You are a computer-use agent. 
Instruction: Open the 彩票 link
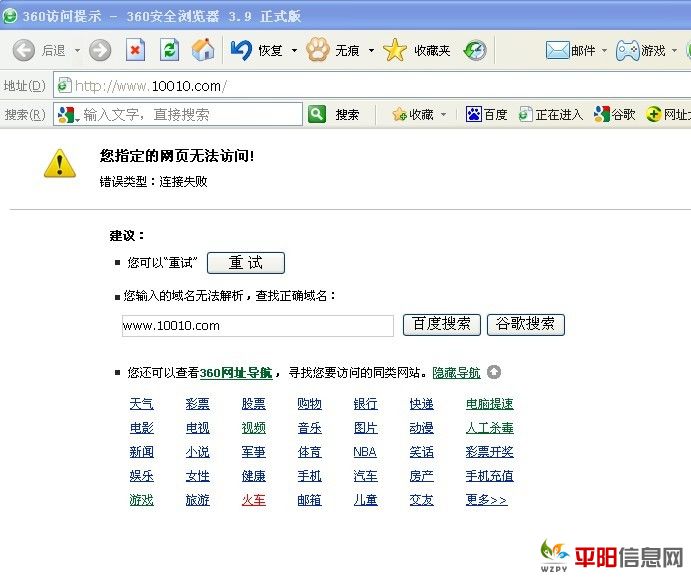click(x=197, y=404)
